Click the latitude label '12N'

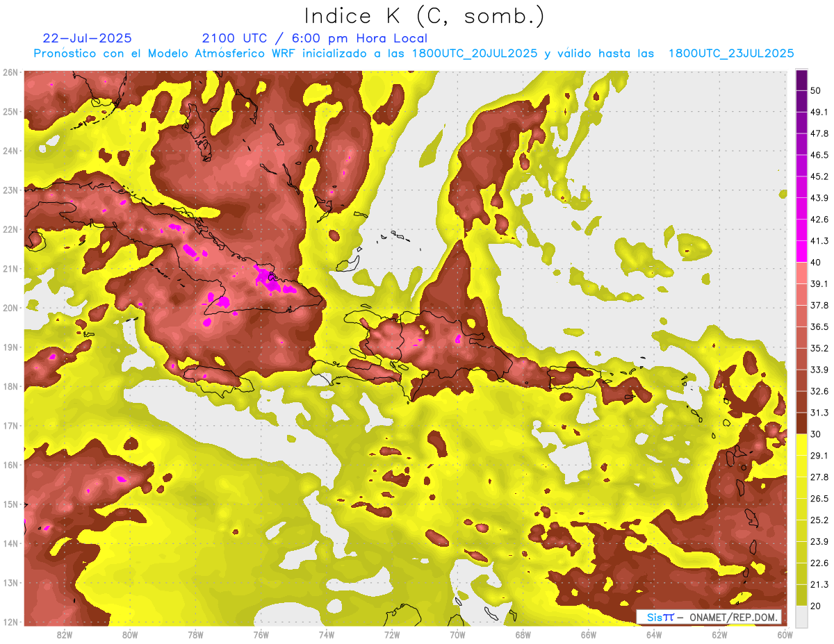pos(10,622)
